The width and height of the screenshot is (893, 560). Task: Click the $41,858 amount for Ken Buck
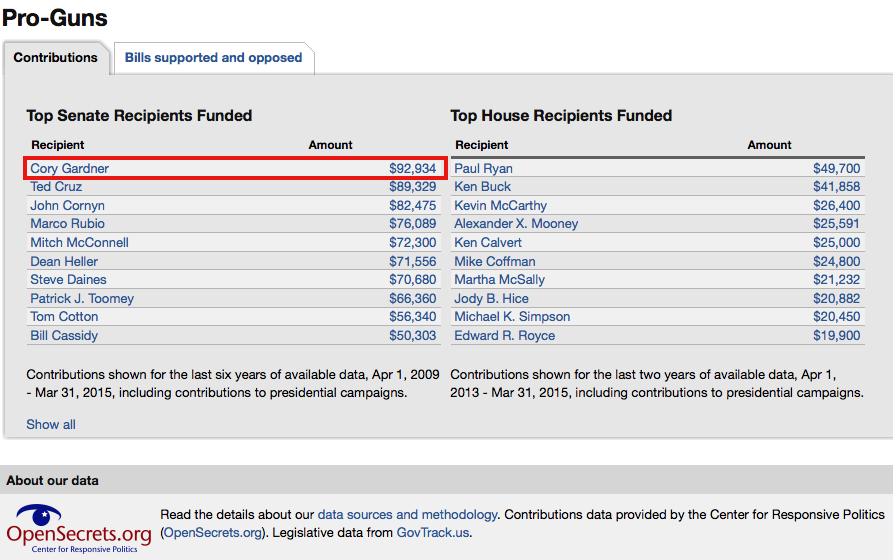point(837,187)
